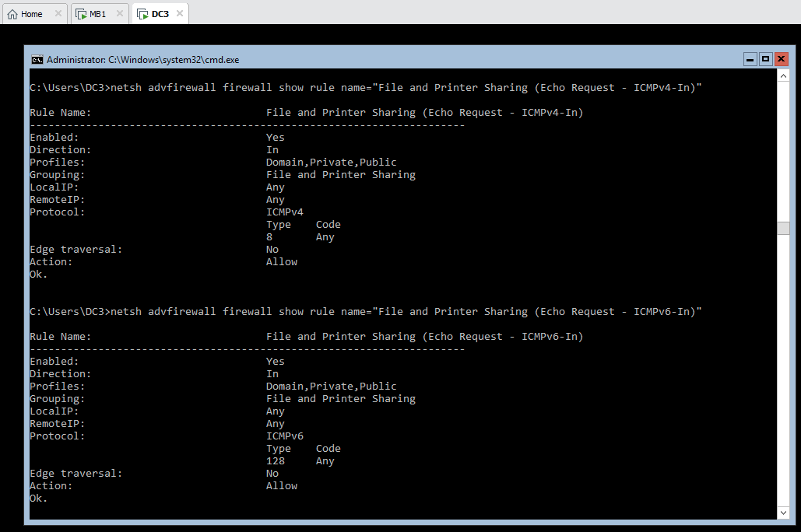This screenshot has width=801, height=532.
Task: Open the cmd.exe window system menu icon
Action: click(x=37, y=60)
